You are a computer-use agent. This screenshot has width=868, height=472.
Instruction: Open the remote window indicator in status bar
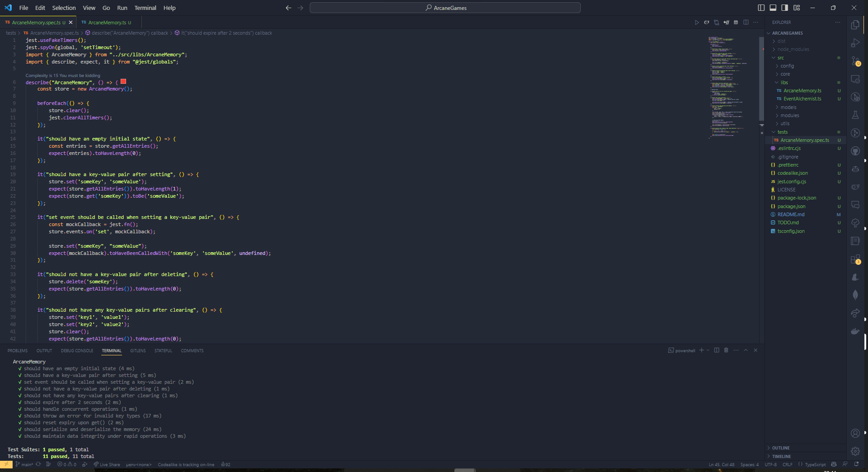(x=6, y=464)
